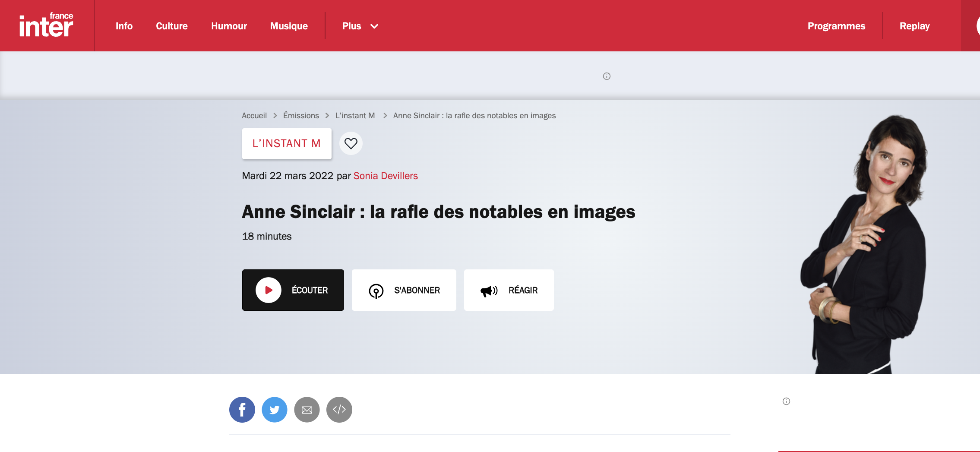980x452 pixels.
Task: Open the Culture section
Action: coord(172,26)
